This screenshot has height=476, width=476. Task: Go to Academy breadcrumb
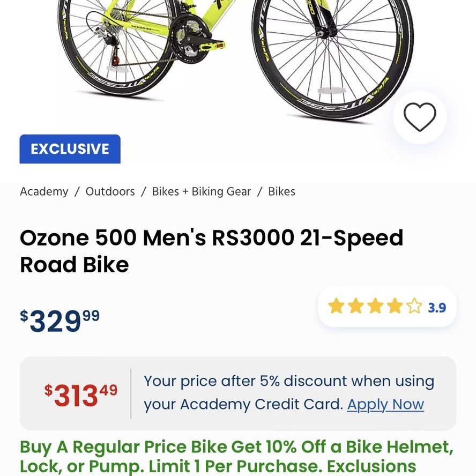click(x=44, y=191)
